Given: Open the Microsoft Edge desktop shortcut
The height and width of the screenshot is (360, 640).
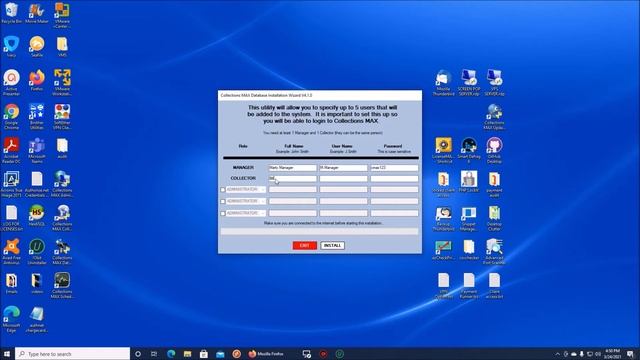Looking at the screenshot, I should coord(11,319).
